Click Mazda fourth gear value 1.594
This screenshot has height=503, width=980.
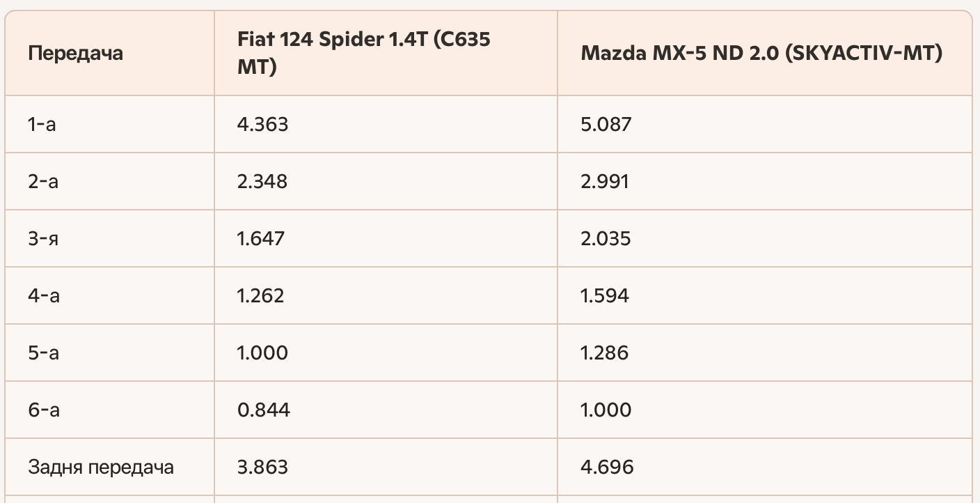605,295
